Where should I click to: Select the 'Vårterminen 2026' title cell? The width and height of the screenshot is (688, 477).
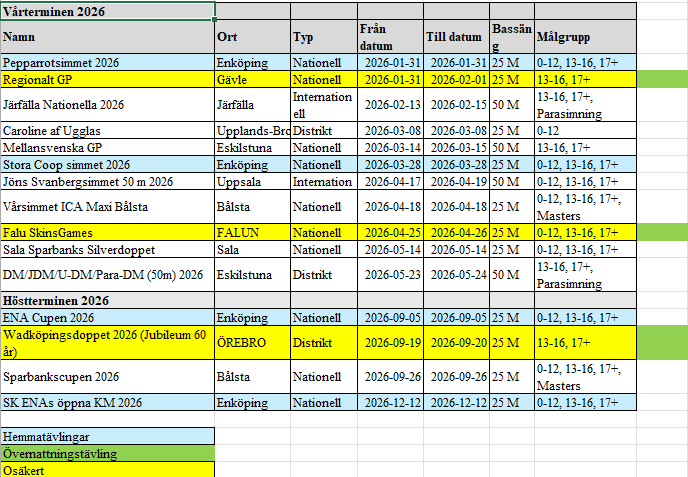(x=107, y=11)
